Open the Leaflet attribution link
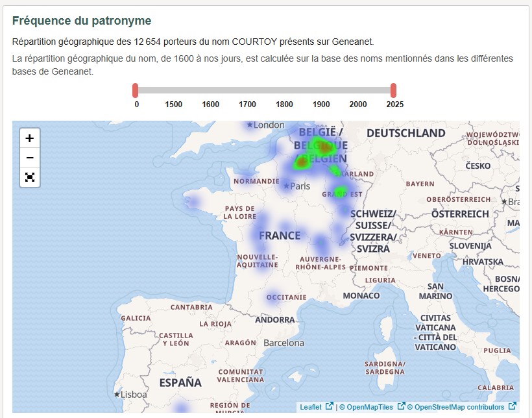Screen dimensions: 532x418 310,406
